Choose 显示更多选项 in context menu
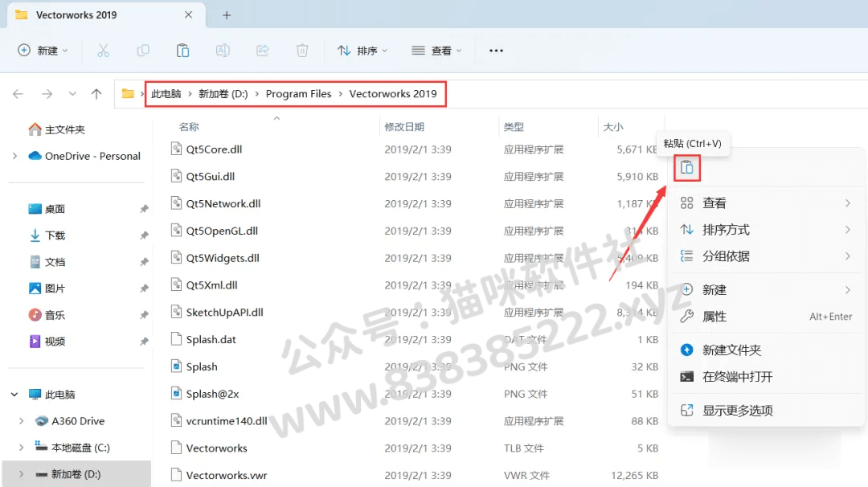 (x=766, y=411)
